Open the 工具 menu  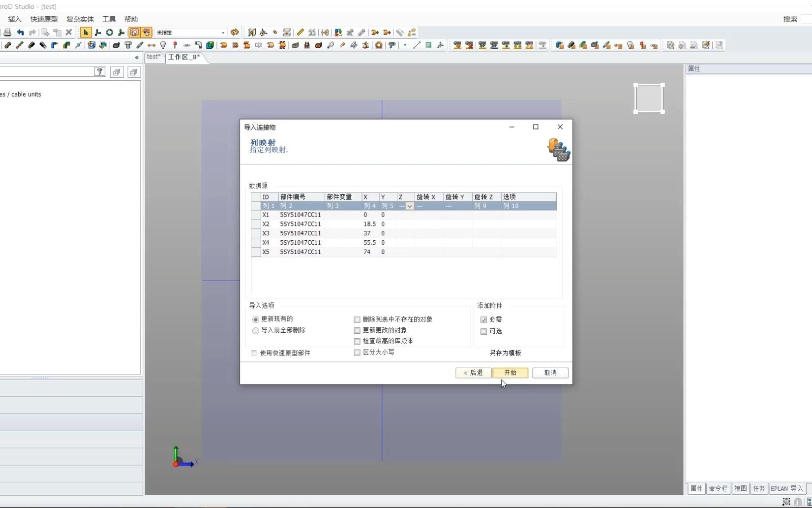[x=109, y=19]
